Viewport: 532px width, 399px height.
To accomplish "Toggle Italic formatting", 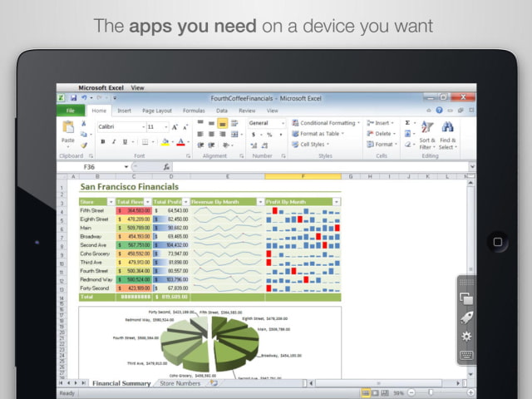I will 114,142.
